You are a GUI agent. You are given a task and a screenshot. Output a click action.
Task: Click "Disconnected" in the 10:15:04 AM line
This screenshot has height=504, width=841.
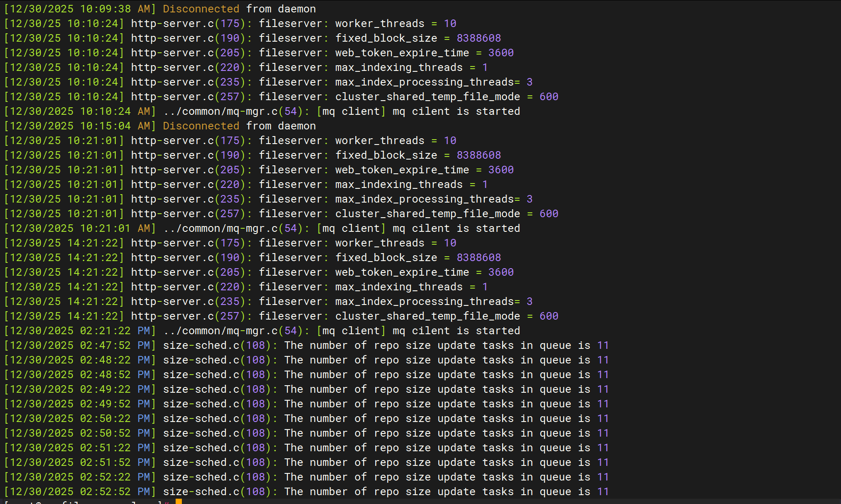[201, 126]
